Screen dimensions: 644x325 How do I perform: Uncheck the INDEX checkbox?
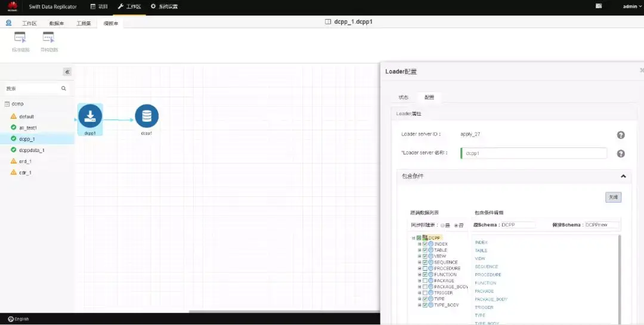[x=425, y=244]
